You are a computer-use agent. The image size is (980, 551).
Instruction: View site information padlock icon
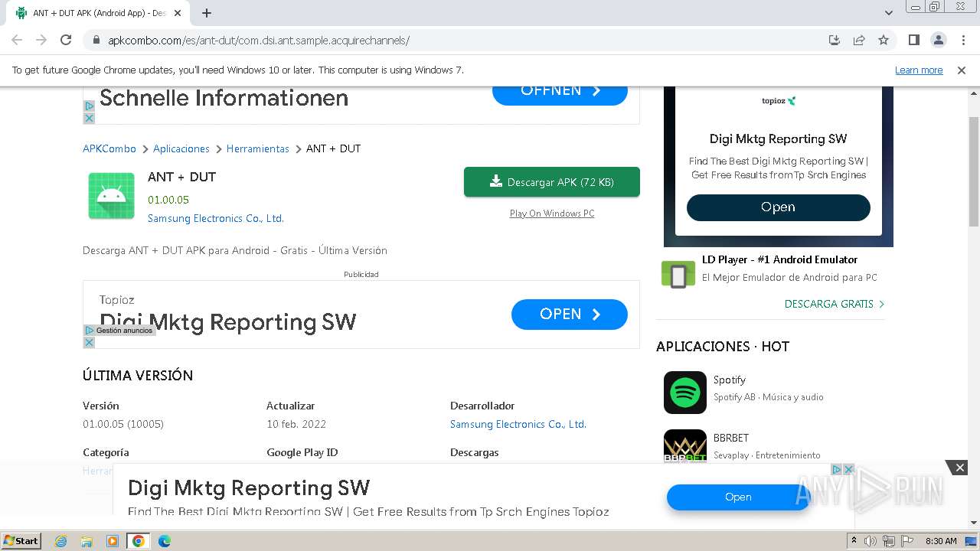96,40
